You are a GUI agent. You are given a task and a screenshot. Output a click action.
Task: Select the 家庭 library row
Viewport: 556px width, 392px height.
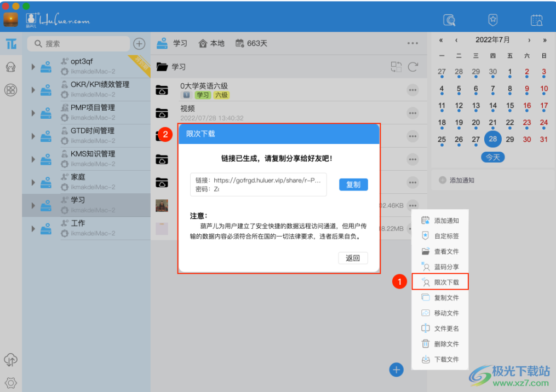[86, 182]
